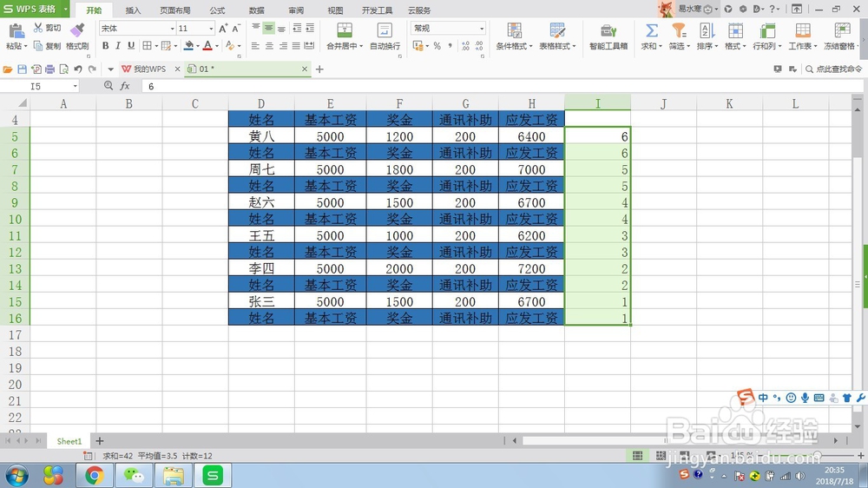Open the 数据 (Data) tab
This screenshot has width=868, height=488.
point(256,10)
